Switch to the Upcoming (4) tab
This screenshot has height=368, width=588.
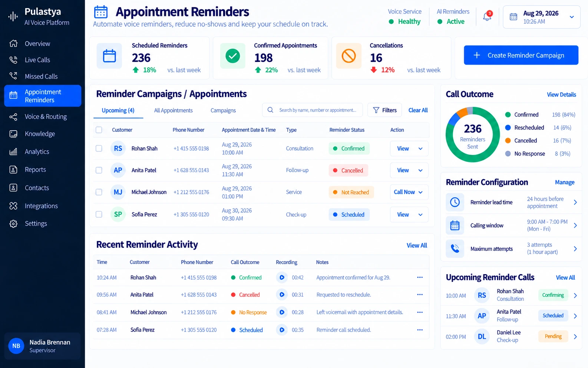tap(118, 111)
